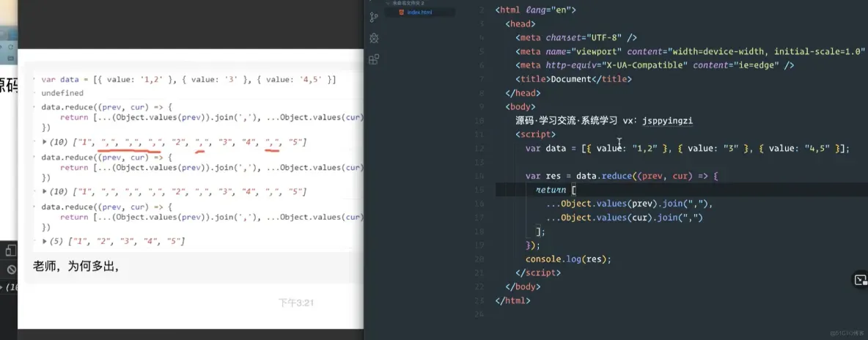Open index.html in the file explorer

(419, 12)
